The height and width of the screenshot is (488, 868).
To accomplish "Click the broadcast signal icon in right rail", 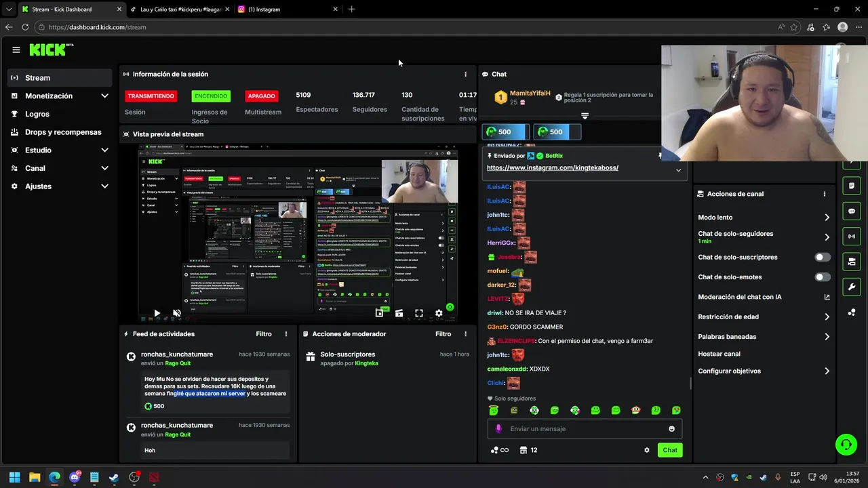I will point(852,236).
